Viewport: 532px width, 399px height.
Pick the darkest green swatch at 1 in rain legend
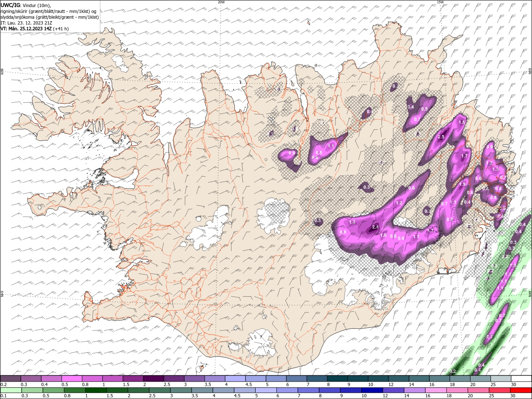(96, 390)
